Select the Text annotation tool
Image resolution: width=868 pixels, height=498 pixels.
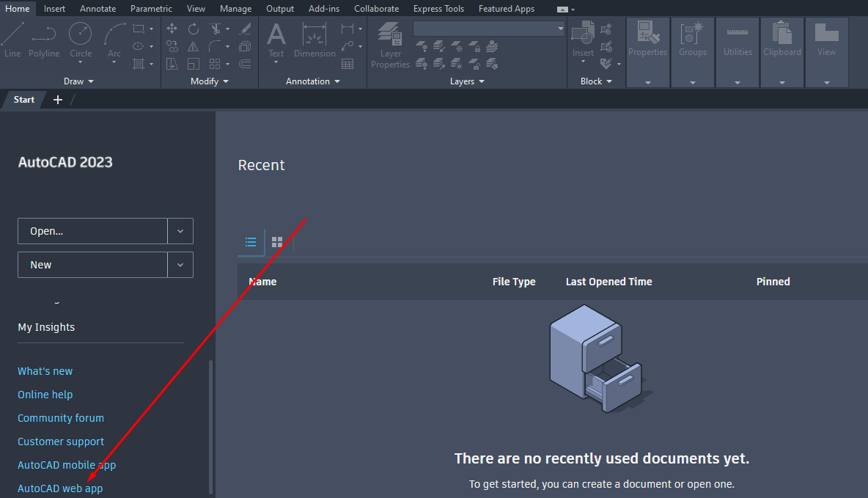pyautogui.click(x=276, y=40)
